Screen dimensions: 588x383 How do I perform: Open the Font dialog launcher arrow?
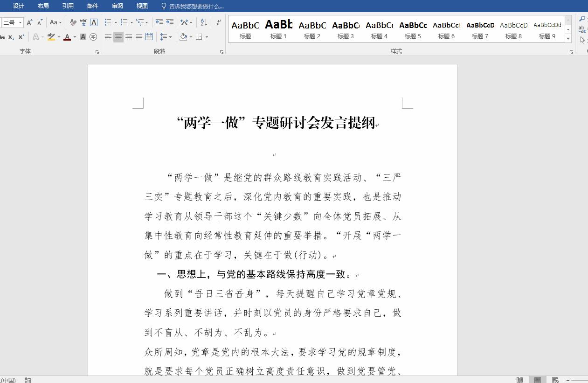point(97,51)
